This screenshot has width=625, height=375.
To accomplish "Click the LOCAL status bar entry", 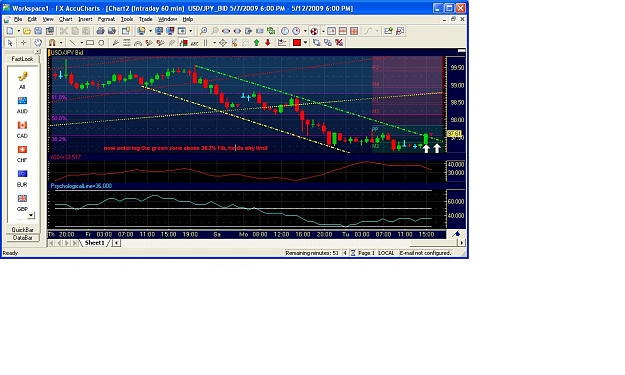I will pos(386,253).
